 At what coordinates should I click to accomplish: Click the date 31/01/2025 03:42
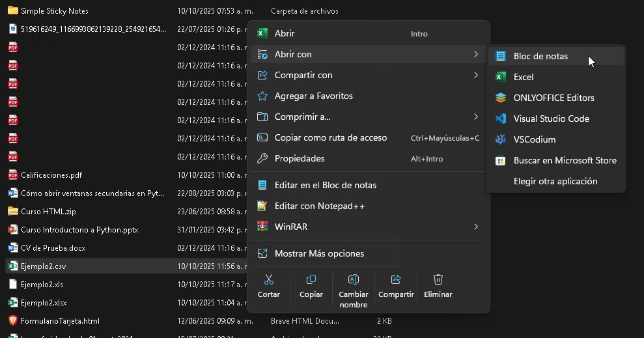(212, 230)
